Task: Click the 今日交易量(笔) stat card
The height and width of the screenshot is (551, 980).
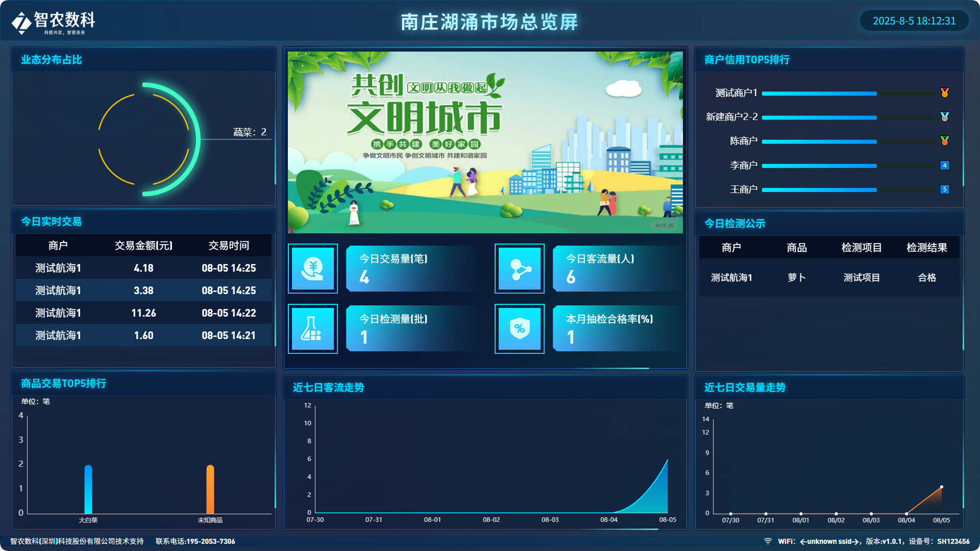Action: click(411, 269)
